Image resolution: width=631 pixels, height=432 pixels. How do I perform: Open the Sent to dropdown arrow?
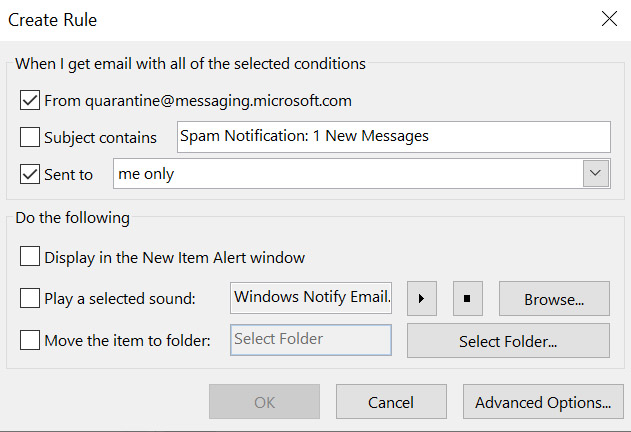click(x=596, y=174)
